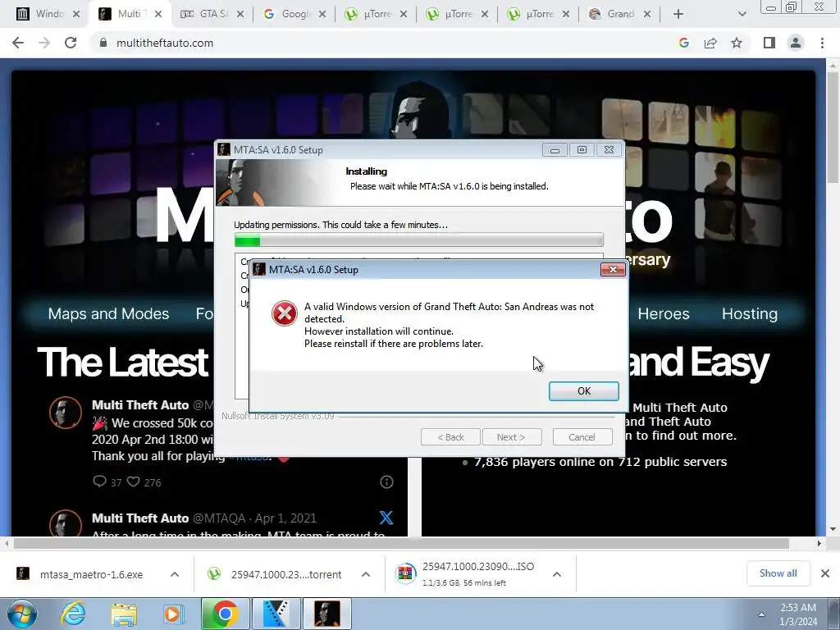Click the Chrome taskbar icon
840x630 pixels.
click(x=225, y=614)
